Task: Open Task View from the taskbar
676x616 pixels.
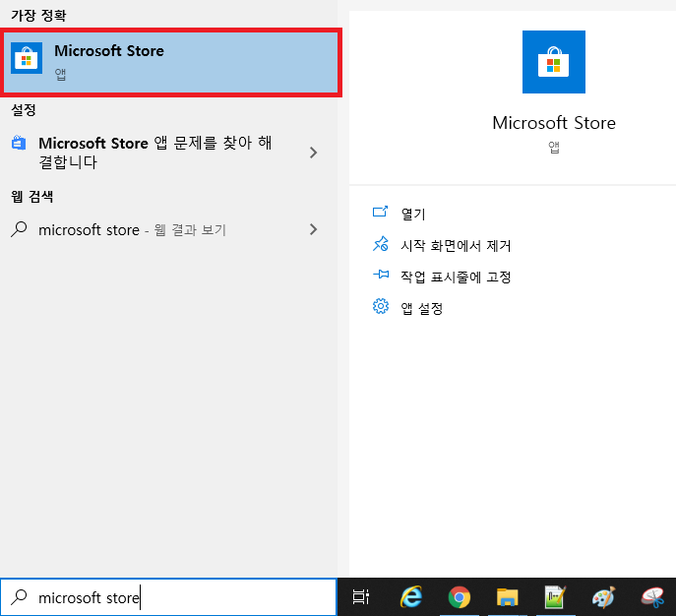Action: point(360,597)
